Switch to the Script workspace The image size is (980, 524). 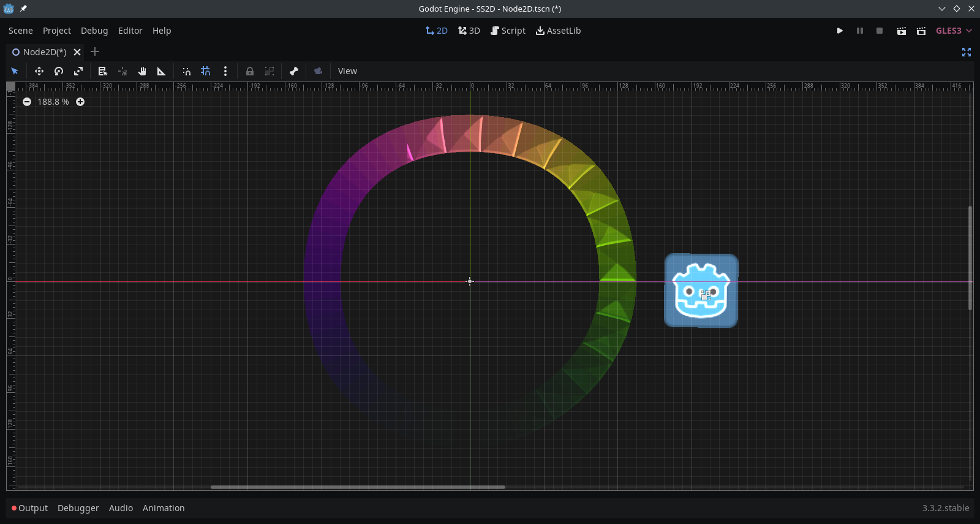coord(508,31)
